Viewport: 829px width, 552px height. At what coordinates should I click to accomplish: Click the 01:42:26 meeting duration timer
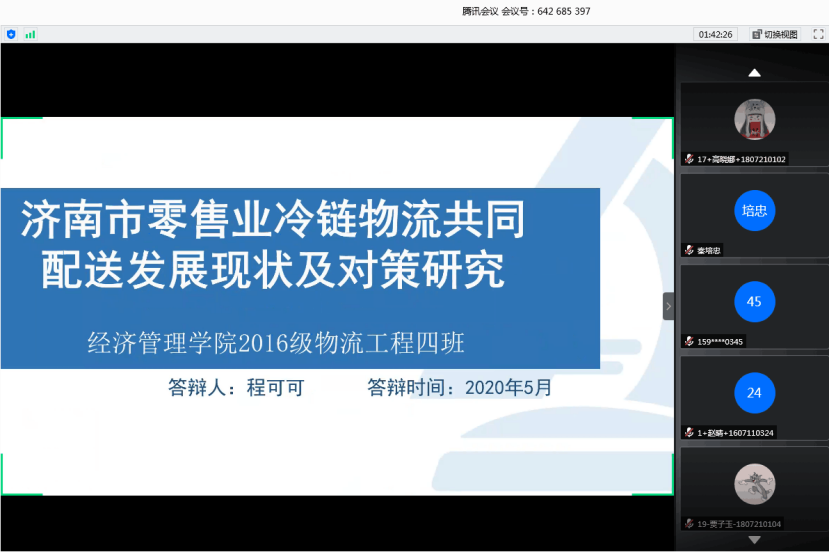point(715,34)
